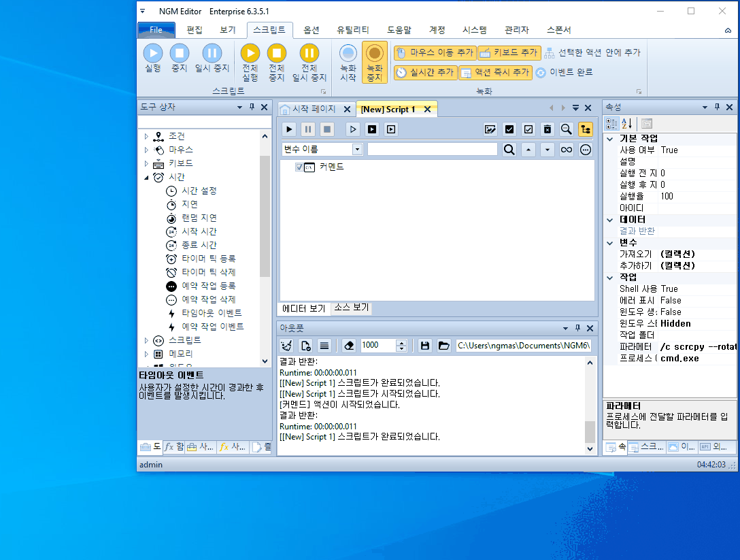740x560 pixels.
Task: Toggle the 커멘드 action checkbox
Action: click(x=299, y=167)
